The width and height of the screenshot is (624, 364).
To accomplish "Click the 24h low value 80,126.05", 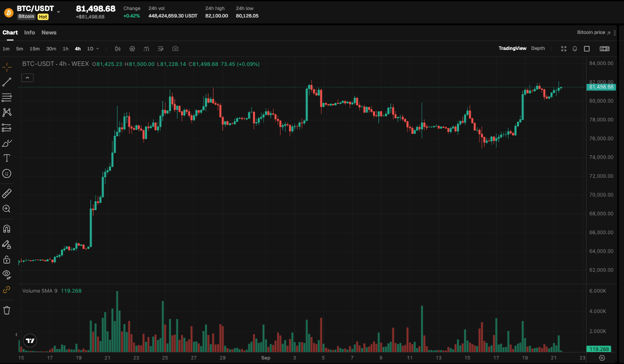I will [247, 16].
